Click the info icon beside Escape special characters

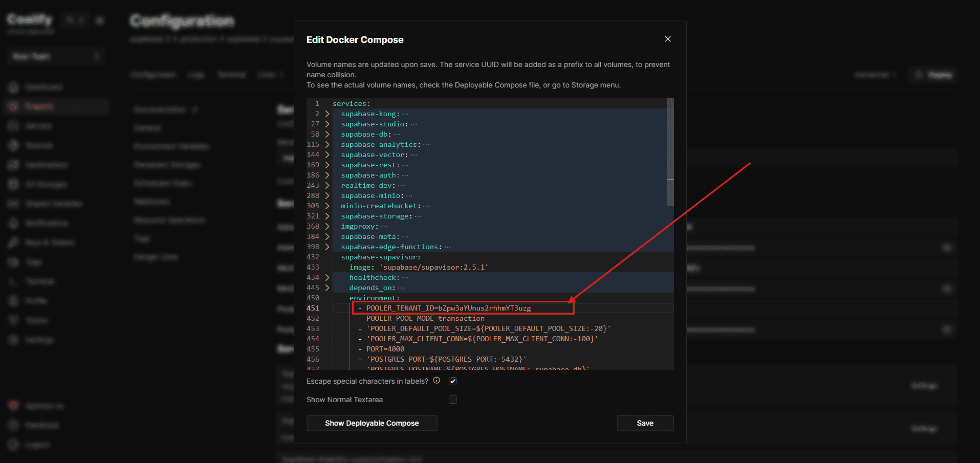click(x=437, y=381)
